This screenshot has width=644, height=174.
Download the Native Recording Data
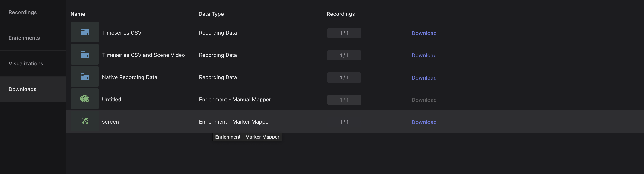click(x=424, y=78)
